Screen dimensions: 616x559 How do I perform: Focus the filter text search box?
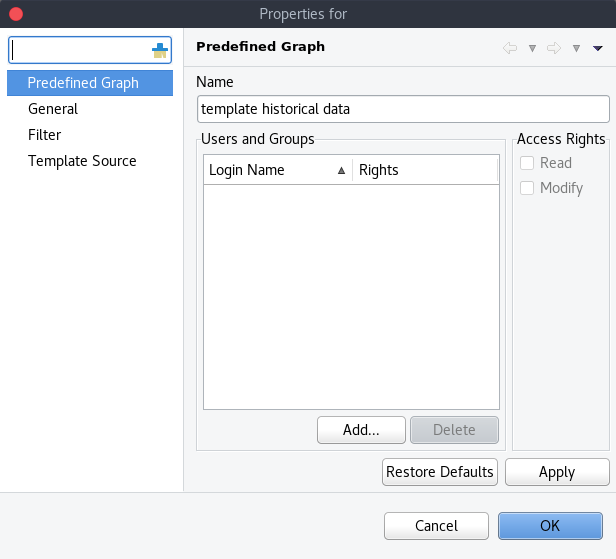(x=80, y=50)
